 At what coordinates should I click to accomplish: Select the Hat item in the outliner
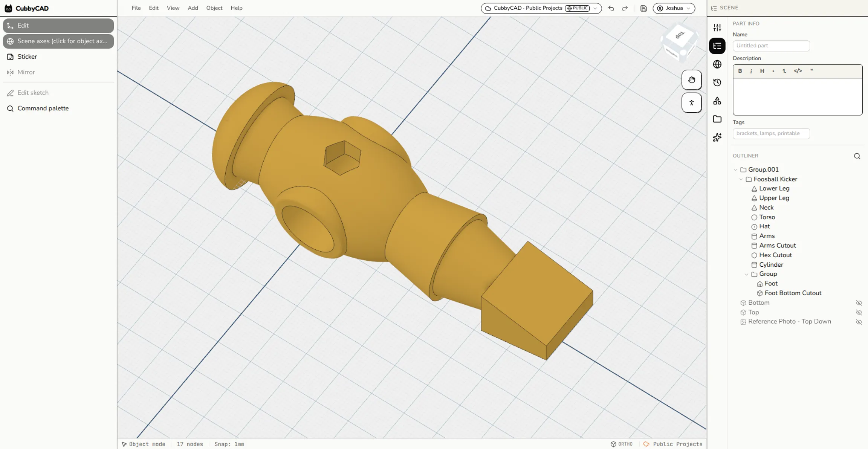point(764,226)
